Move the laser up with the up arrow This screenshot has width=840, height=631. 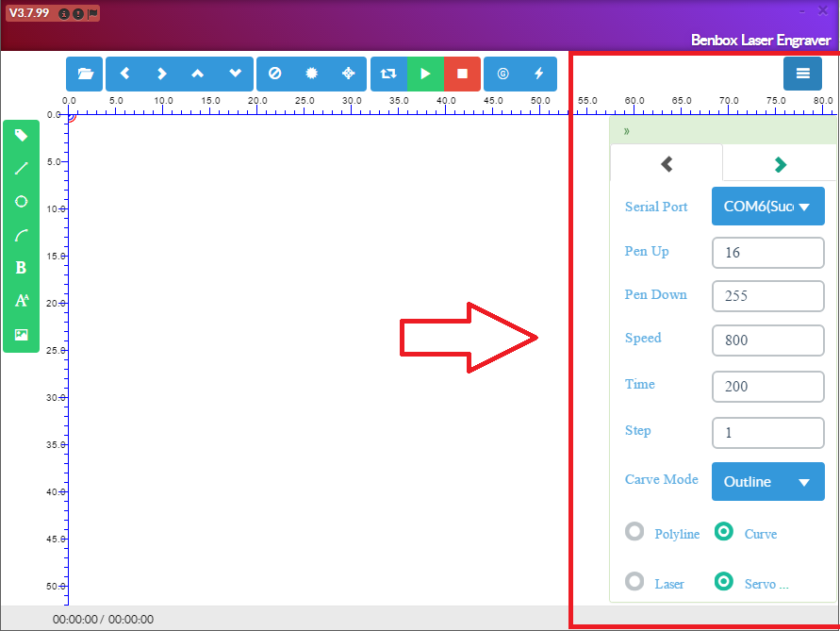click(198, 74)
